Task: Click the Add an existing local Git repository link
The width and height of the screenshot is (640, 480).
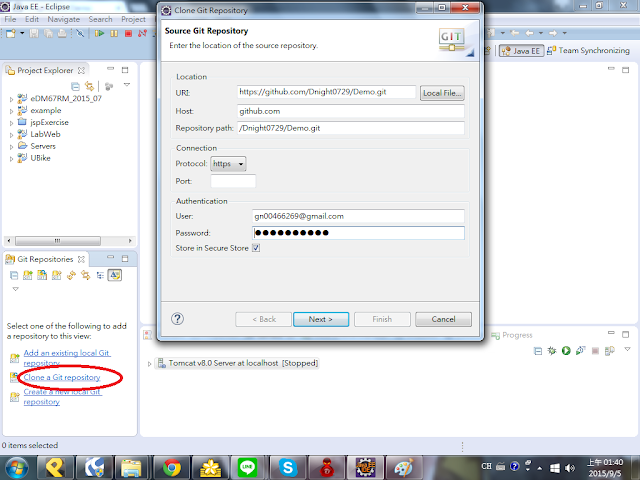Action: click(x=67, y=358)
